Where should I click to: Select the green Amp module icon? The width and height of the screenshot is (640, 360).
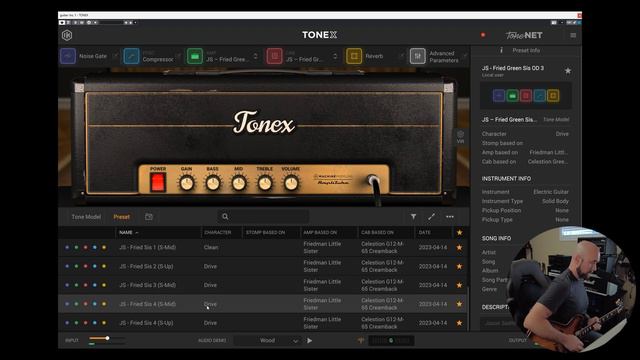click(x=195, y=56)
